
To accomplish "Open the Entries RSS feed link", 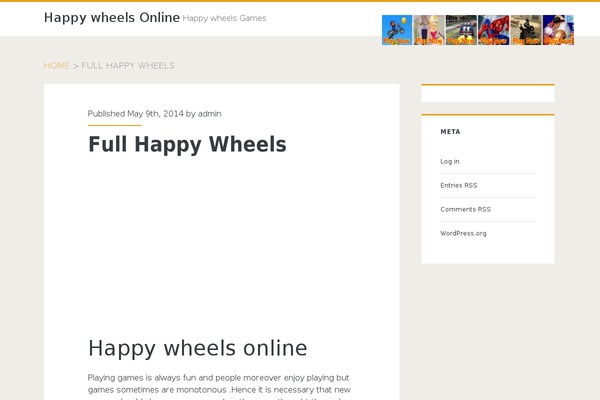I will tap(458, 185).
